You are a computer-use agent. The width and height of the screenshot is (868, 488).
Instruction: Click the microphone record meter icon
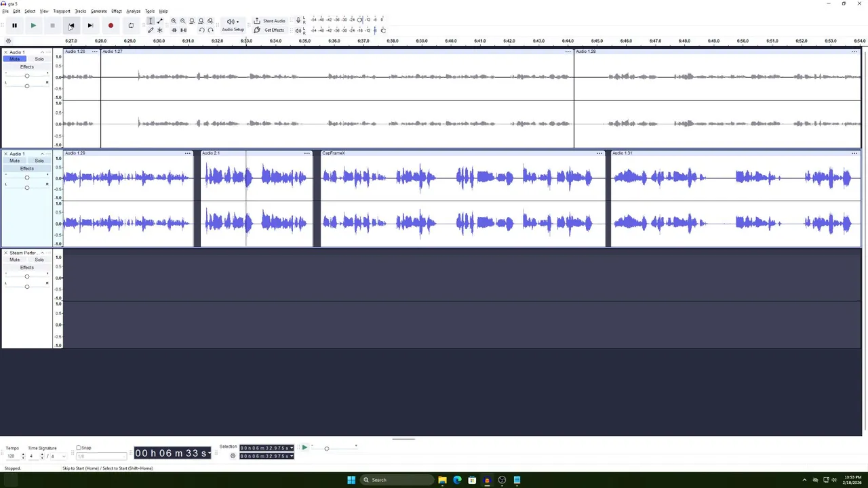pyautogui.click(x=298, y=20)
